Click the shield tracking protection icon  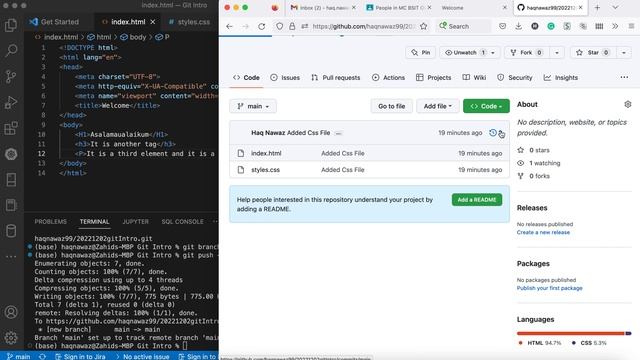click(279, 26)
